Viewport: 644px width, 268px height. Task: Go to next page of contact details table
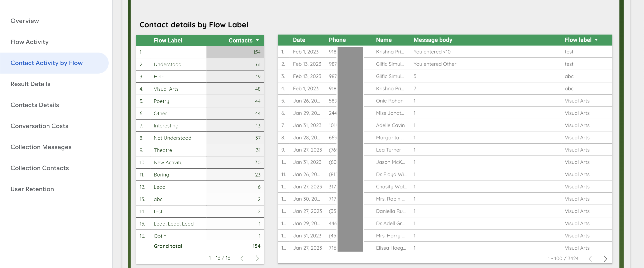[605, 259]
